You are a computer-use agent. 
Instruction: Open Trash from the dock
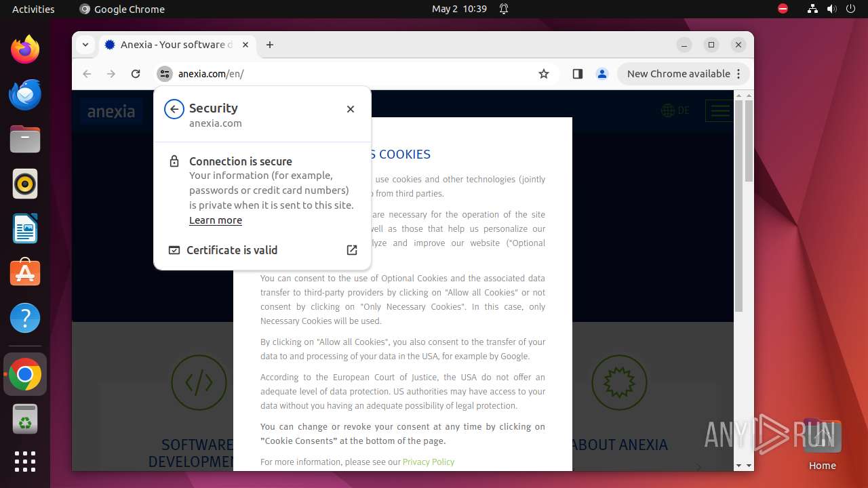pyautogui.click(x=25, y=419)
